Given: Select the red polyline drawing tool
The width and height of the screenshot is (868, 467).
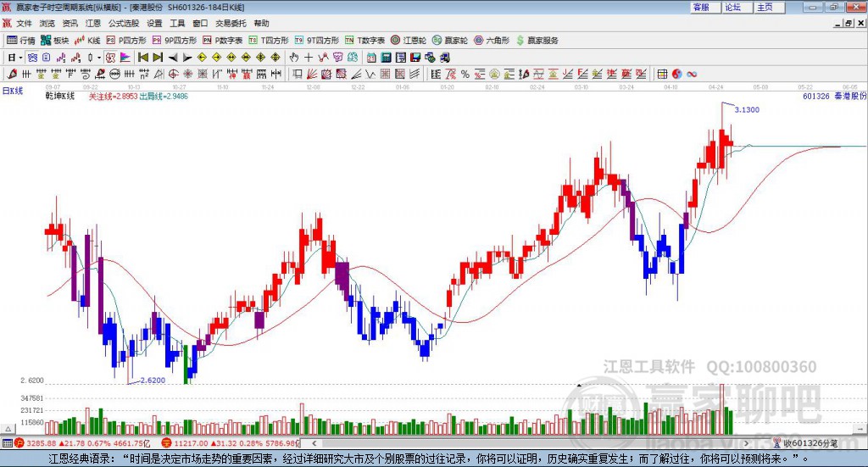Looking at the screenshot, I should [323, 58].
